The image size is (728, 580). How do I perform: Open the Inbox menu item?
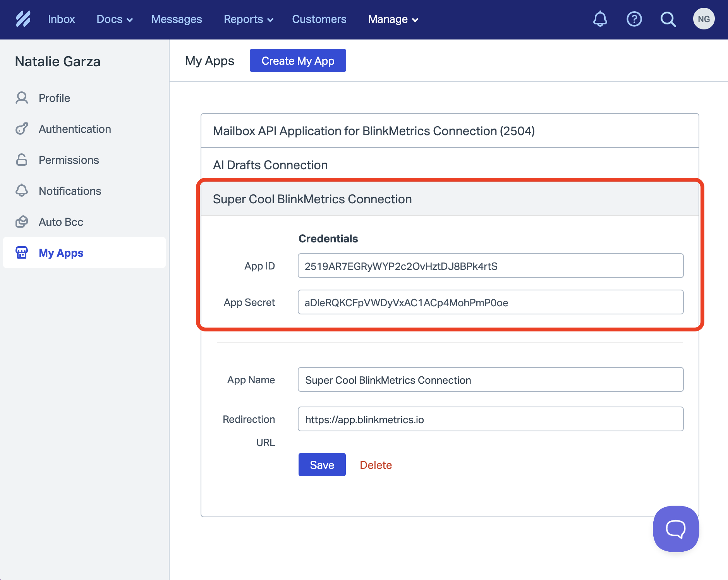point(62,19)
